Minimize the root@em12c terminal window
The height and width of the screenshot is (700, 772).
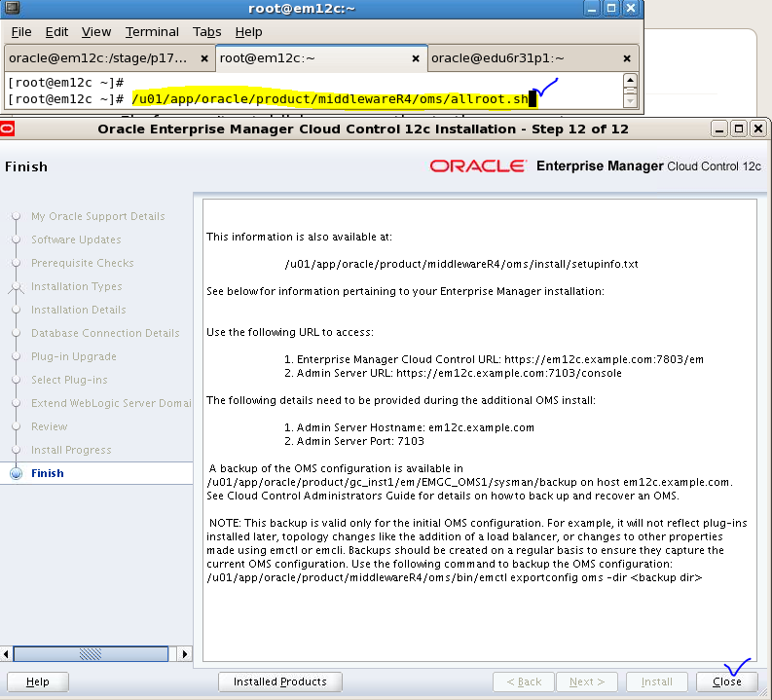pyautogui.click(x=592, y=9)
